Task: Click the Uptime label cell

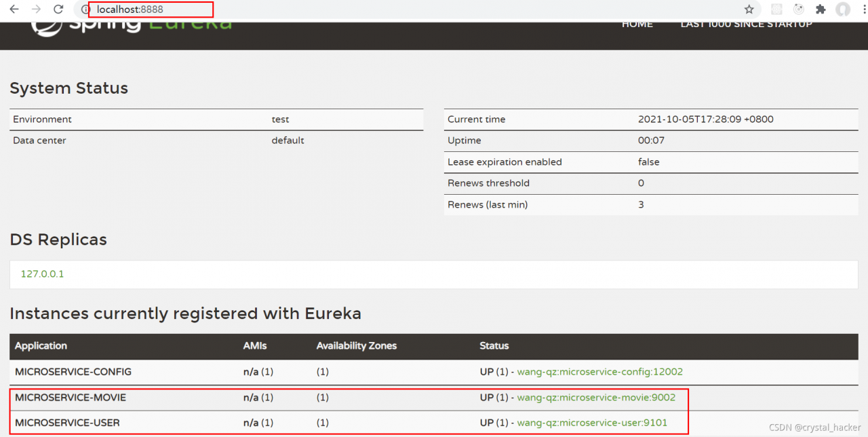Action: [465, 140]
